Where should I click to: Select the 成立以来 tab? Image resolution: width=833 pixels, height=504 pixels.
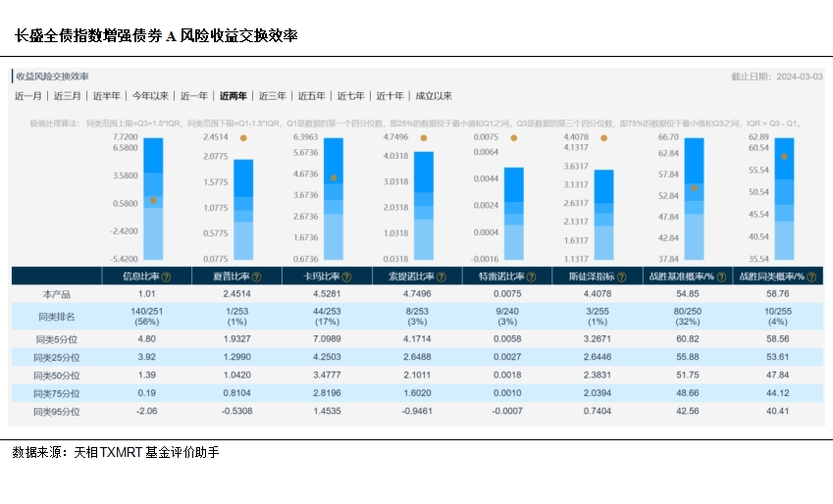[x=434, y=96]
